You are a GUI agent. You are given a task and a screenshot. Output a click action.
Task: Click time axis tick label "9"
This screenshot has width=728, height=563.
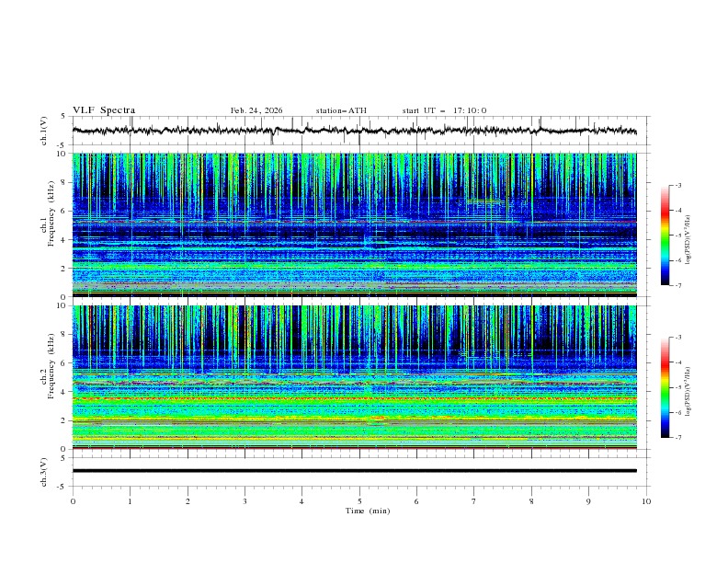point(588,501)
